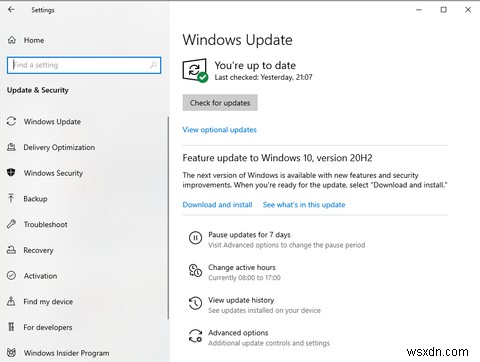
Task: Focus the Find a setting search box
Action: (84, 65)
